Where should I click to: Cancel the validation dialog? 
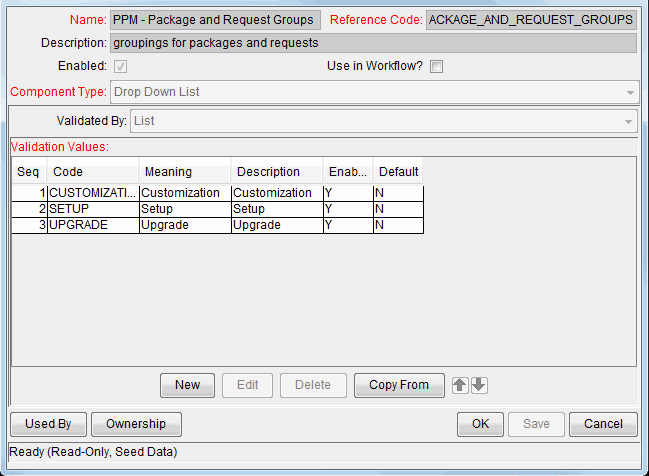coord(603,424)
